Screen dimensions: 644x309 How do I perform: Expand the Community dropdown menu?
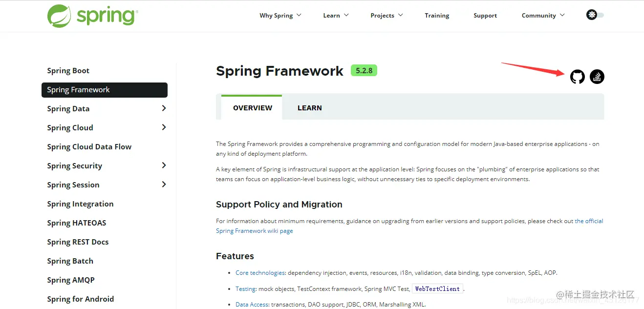[x=543, y=16]
